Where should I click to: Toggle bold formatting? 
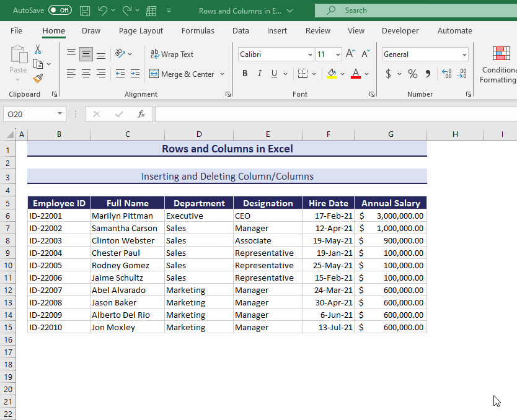click(244, 73)
